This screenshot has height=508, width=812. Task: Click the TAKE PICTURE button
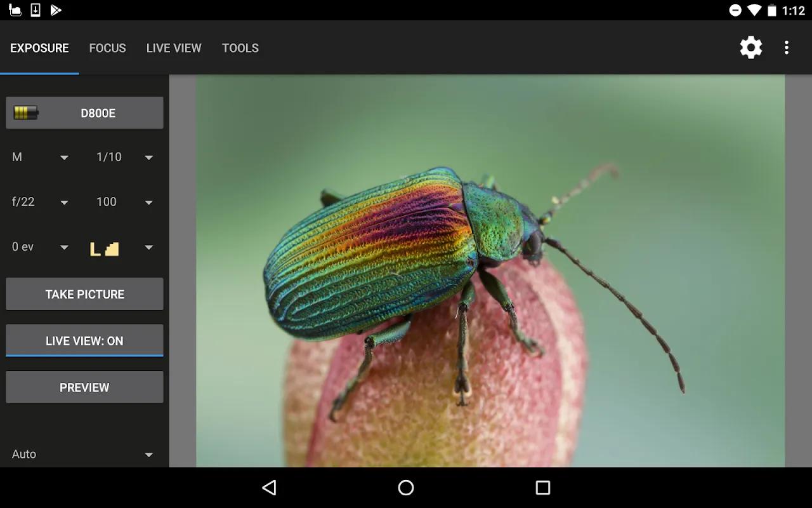pyautogui.click(x=84, y=294)
